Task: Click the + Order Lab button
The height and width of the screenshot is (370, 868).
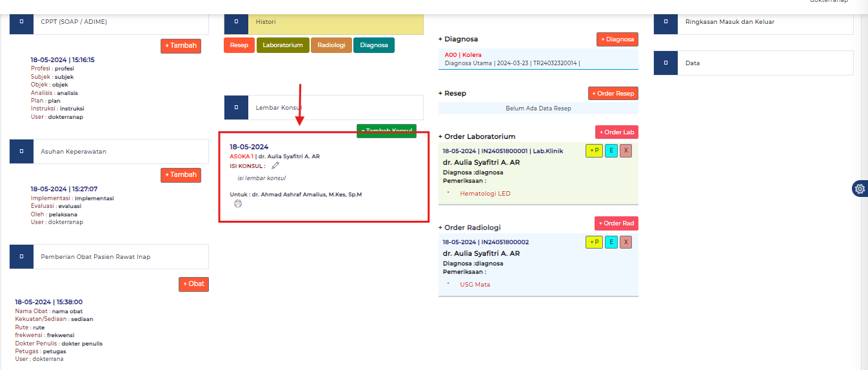Action: [616, 132]
